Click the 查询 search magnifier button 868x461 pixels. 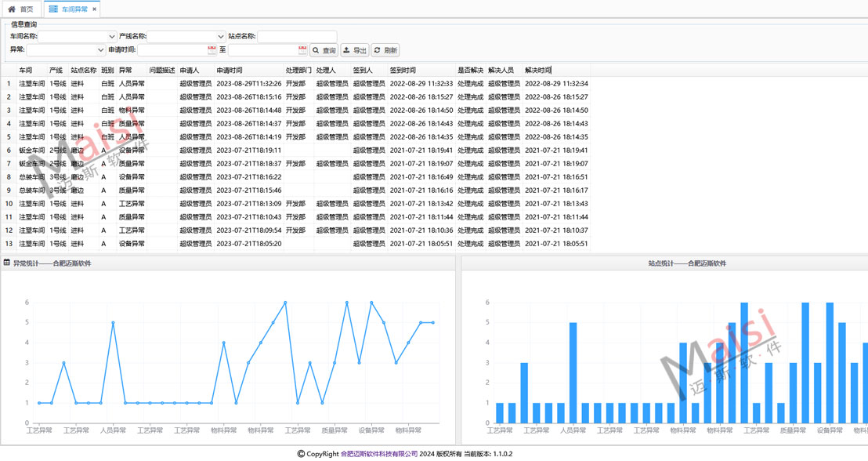click(x=324, y=50)
